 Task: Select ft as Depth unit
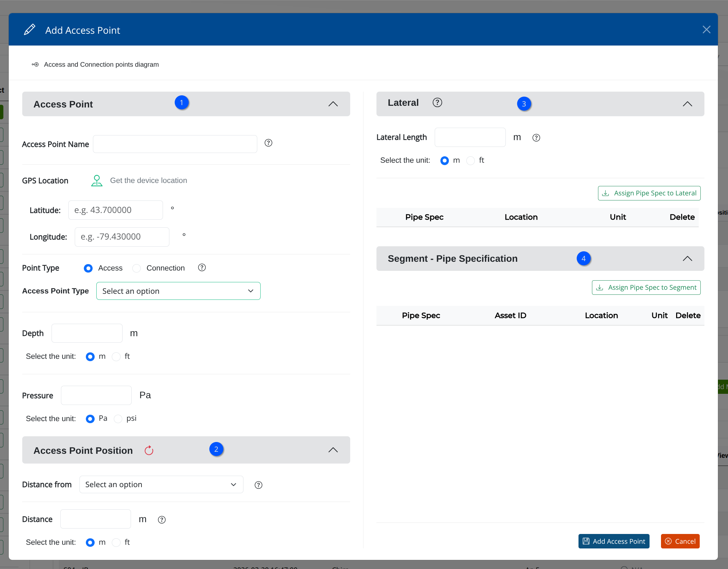point(116,356)
